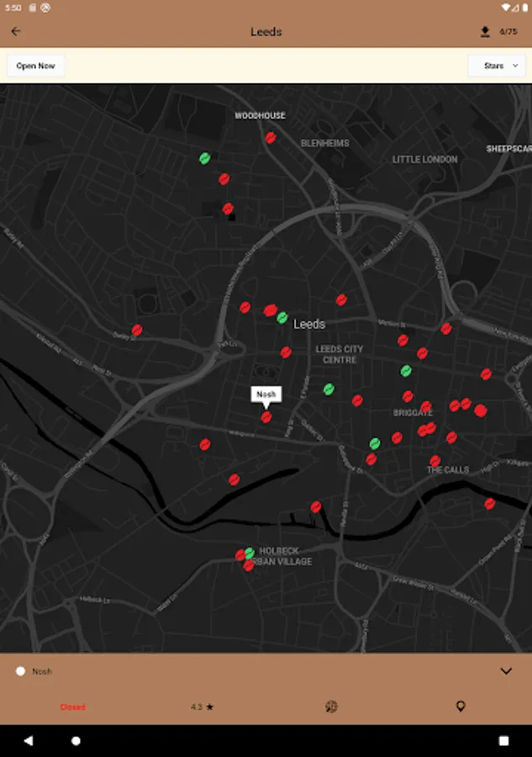Open the globe website icon for Nosh
Viewport: 532px width, 757px height.
click(331, 707)
